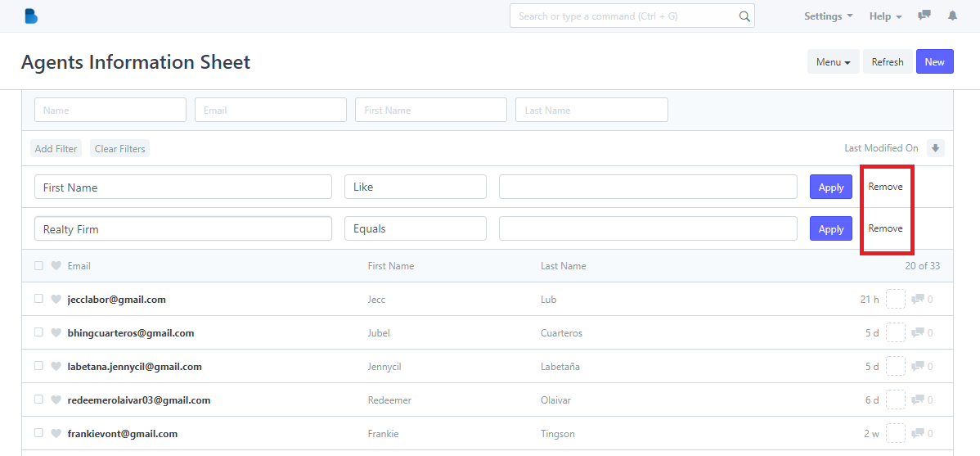
Task: Click assign placeholder box for Redeemer row
Action: (x=896, y=400)
